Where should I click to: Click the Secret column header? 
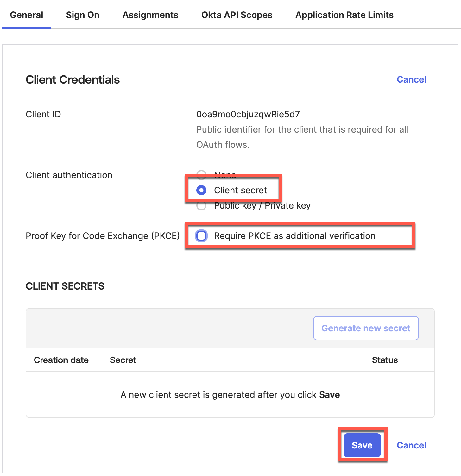[x=123, y=360]
